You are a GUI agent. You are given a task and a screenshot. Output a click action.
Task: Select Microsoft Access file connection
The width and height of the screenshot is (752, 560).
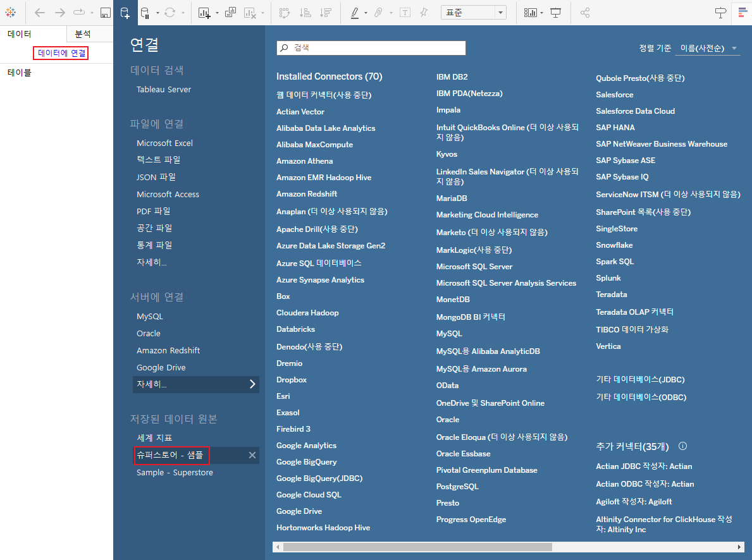(168, 194)
